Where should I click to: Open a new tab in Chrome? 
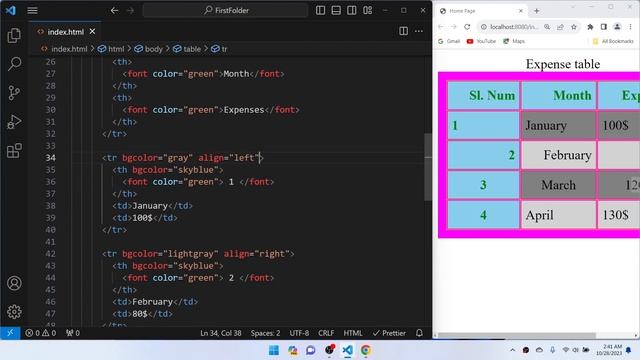(536, 11)
